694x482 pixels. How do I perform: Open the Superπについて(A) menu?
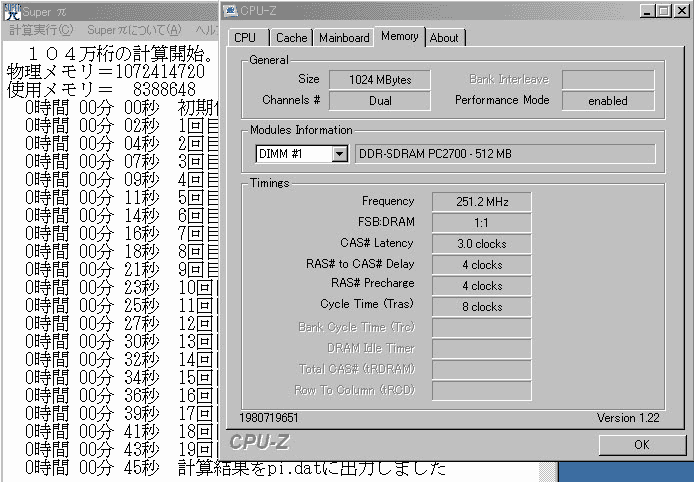tap(120, 31)
